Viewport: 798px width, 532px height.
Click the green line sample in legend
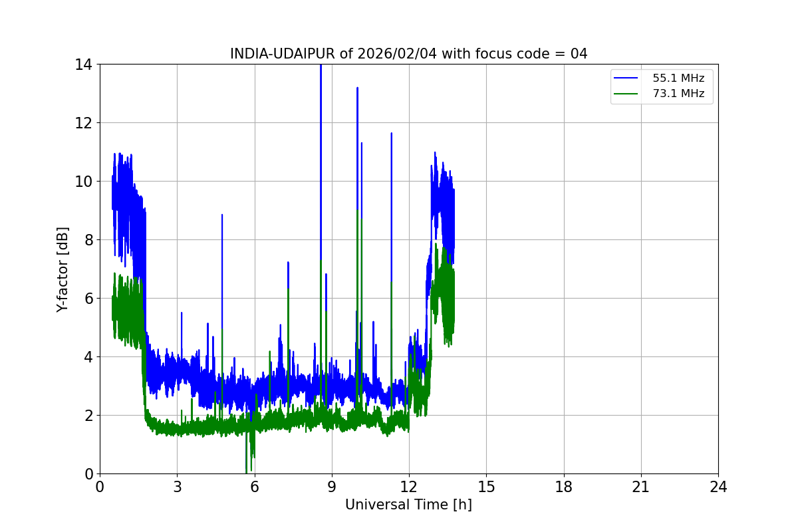pyautogui.click(x=625, y=94)
